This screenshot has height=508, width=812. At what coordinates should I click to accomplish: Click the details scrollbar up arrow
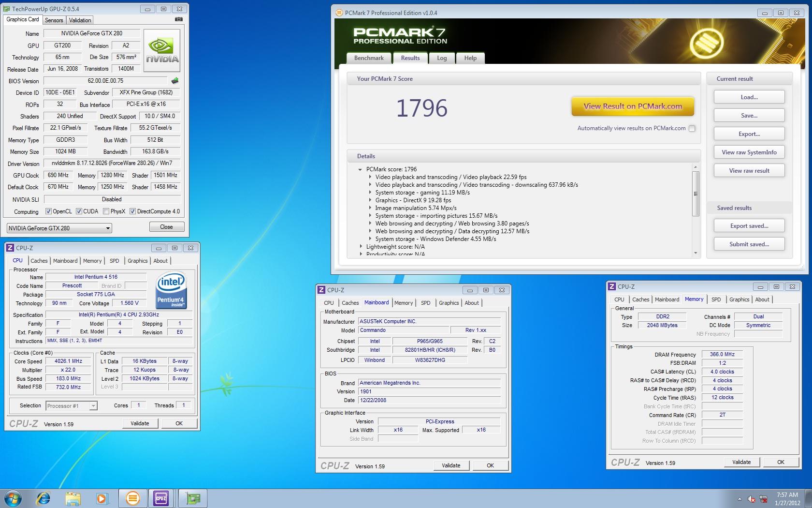coord(696,167)
